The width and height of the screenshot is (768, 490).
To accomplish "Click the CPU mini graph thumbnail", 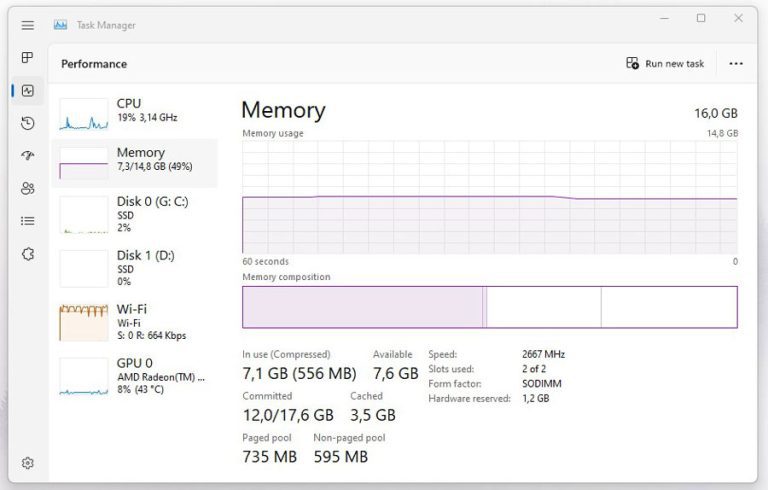I will 84,115.
